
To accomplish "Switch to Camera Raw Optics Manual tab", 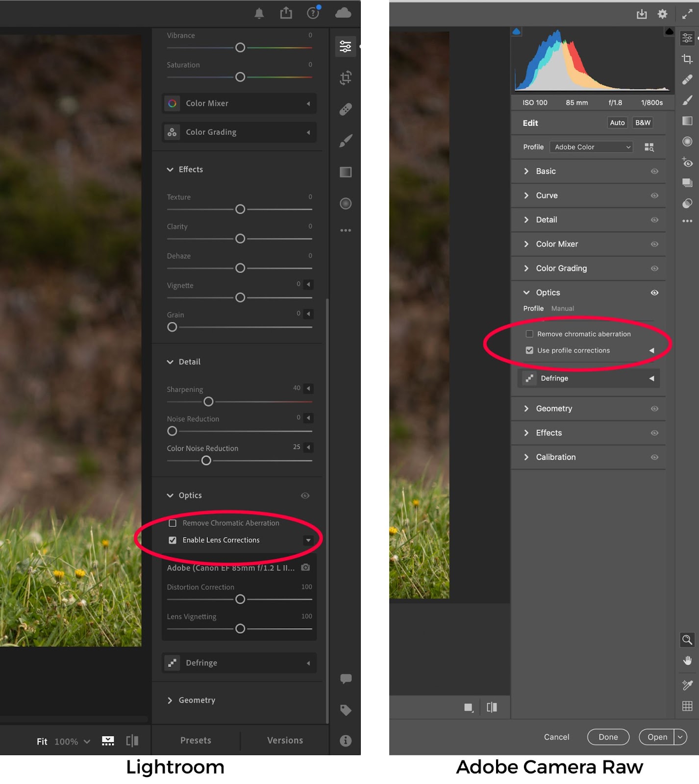I will tap(562, 308).
